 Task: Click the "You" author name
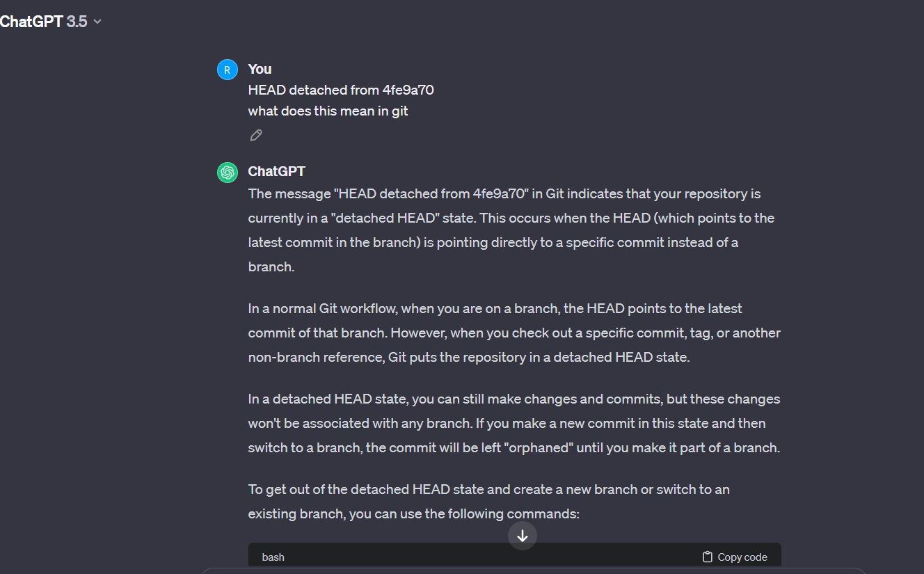click(260, 69)
